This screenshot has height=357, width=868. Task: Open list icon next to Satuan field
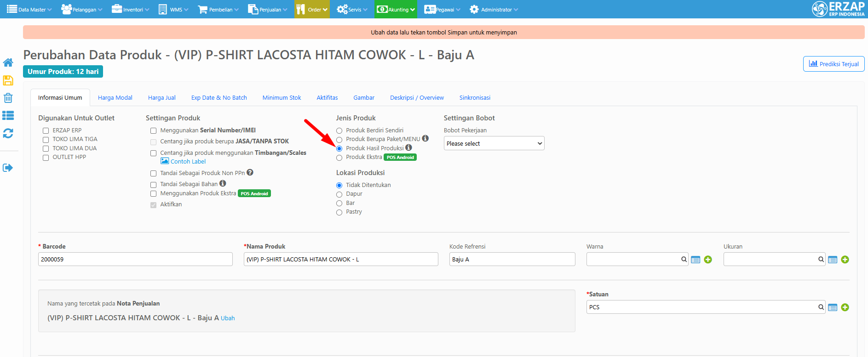click(x=833, y=307)
